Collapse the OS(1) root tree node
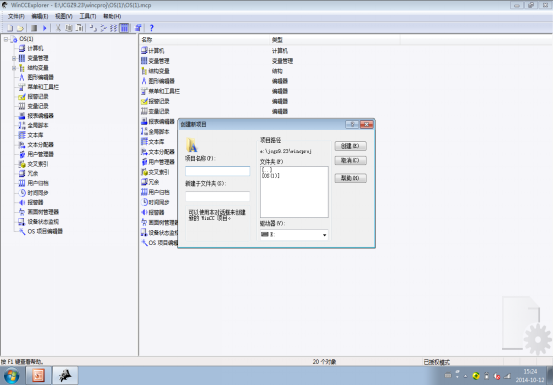The image size is (554, 385). pyautogui.click(x=6, y=39)
